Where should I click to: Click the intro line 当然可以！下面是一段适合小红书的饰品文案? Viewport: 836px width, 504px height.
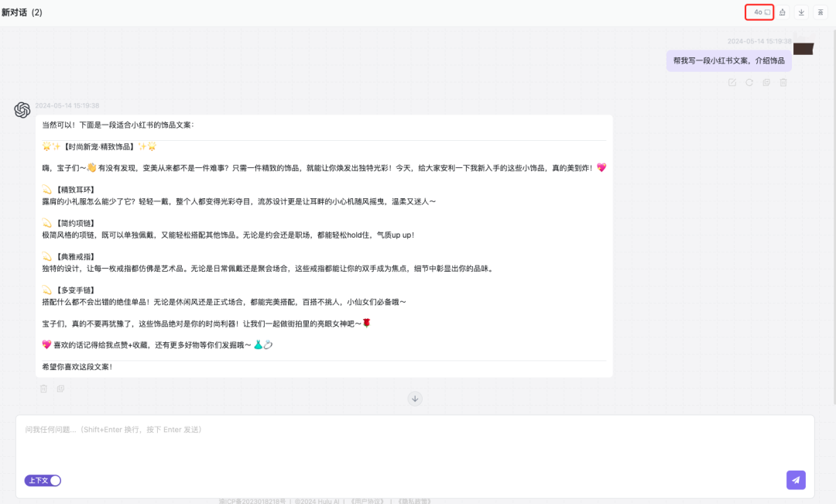click(118, 125)
